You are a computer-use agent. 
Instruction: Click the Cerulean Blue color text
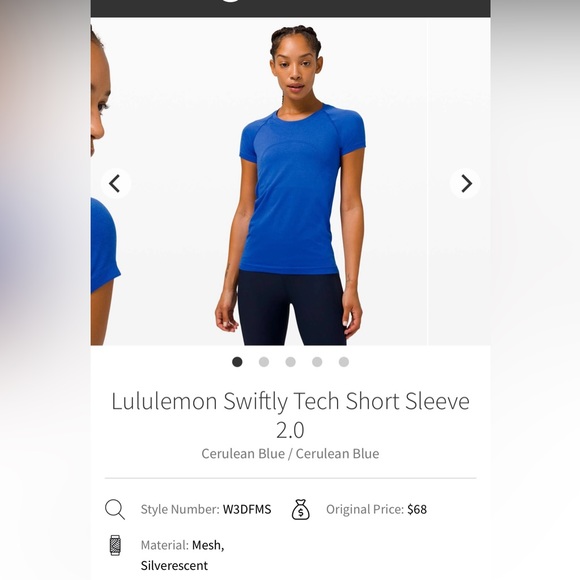tap(290, 453)
